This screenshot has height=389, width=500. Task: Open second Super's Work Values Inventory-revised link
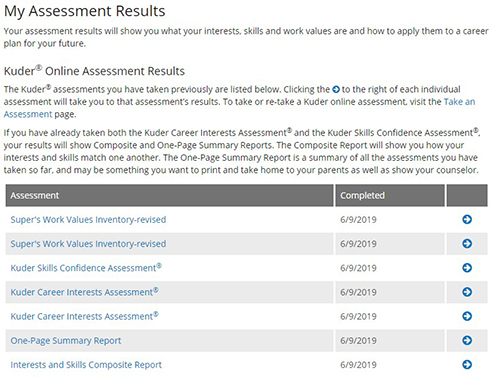[88, 244]
